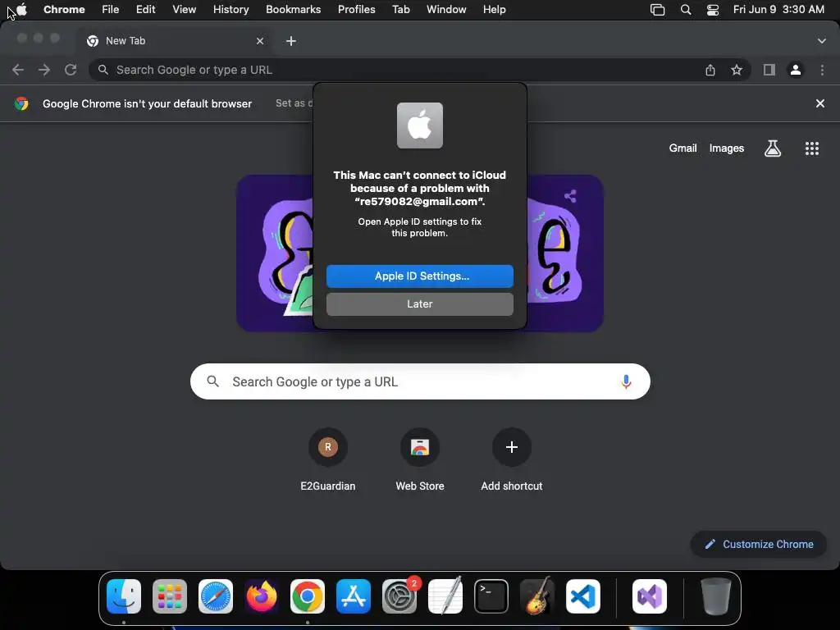Viewport: 840px width, 630px height.
Task: Open the Bookmarks menu
Action: tap(293, 10)
